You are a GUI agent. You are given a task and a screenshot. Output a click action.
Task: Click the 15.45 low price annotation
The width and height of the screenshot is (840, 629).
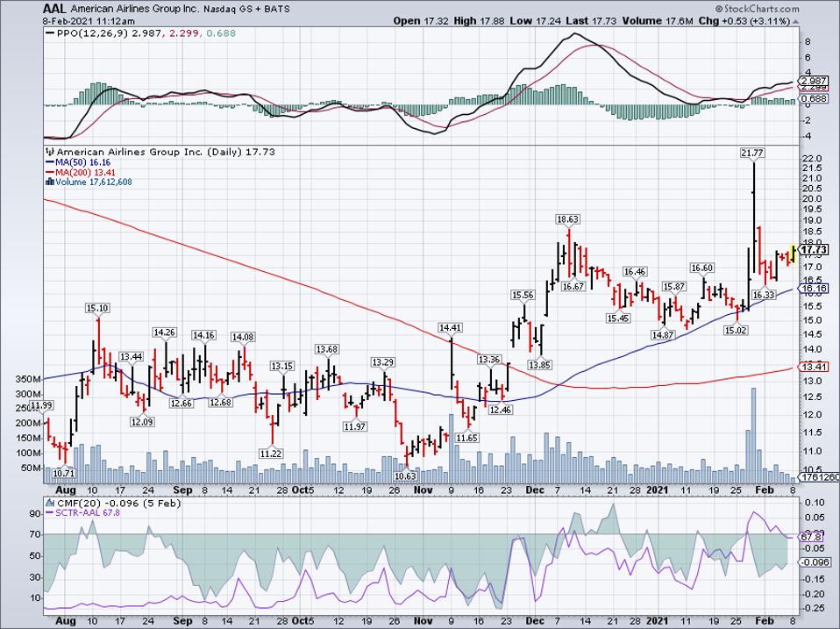click(x=617, y=318)
